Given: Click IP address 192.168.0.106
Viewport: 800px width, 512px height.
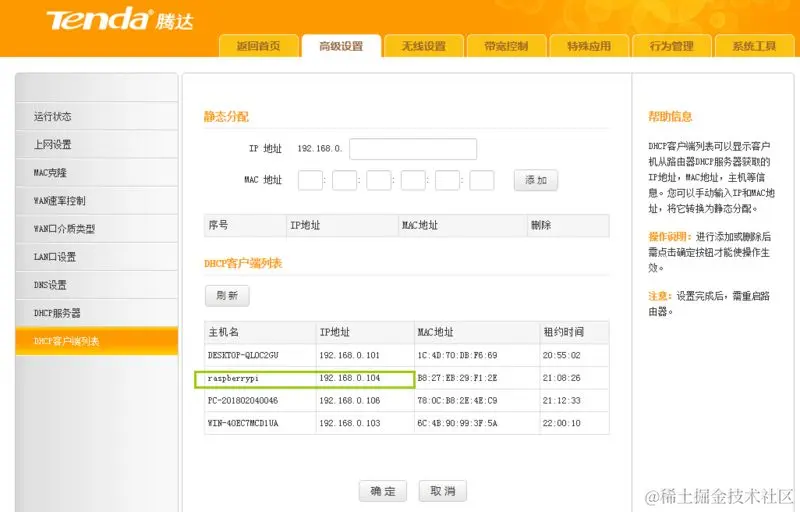Looking at the screenshot, I should [x=349, y=400].
